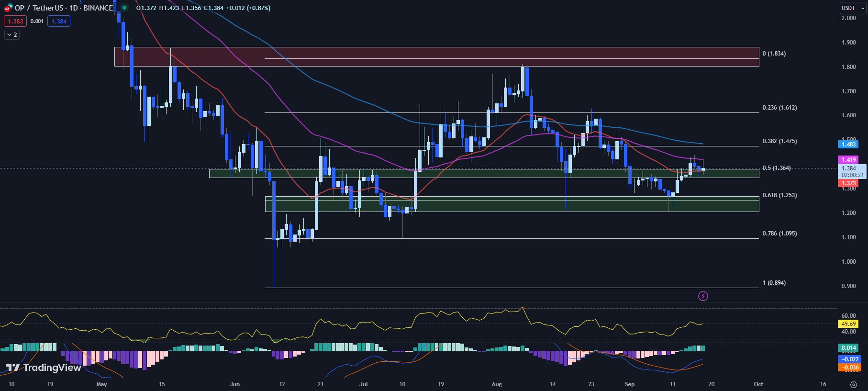Click the blue 1.384 buy price button
This screenshot has height=391, width=868.
pos(59,21)
